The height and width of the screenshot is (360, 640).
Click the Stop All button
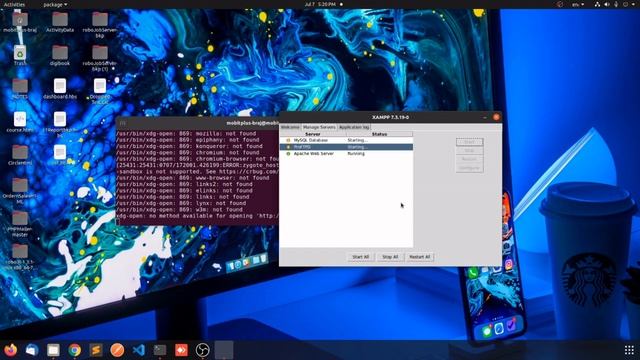390,257
